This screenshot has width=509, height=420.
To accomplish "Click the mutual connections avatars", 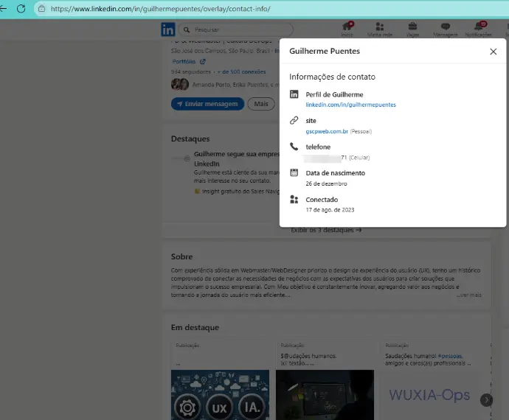I will (180, 84).
